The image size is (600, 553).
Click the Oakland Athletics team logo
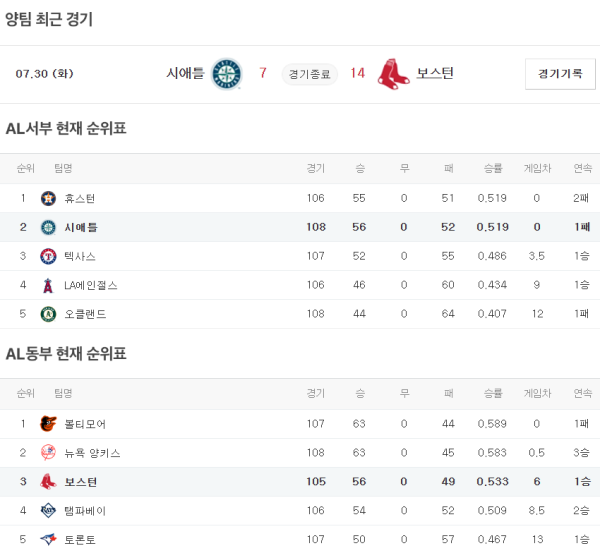[x=48, y=314]
